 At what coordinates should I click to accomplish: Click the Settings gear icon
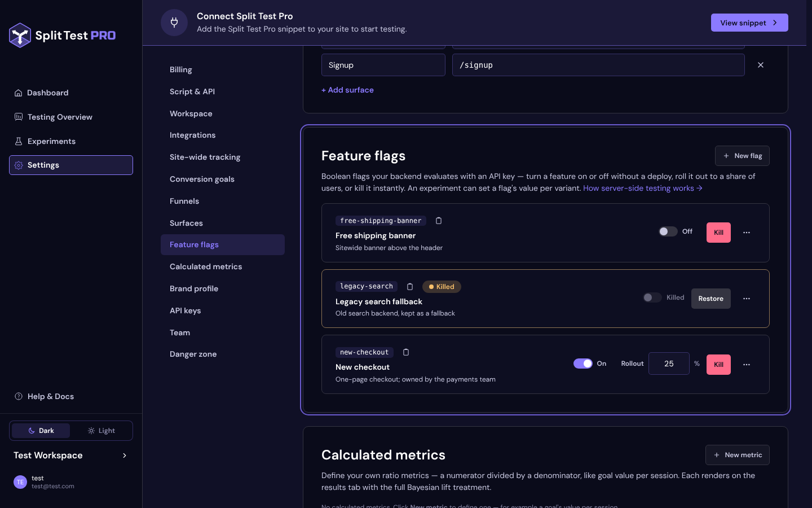click(x=19, y=165)
